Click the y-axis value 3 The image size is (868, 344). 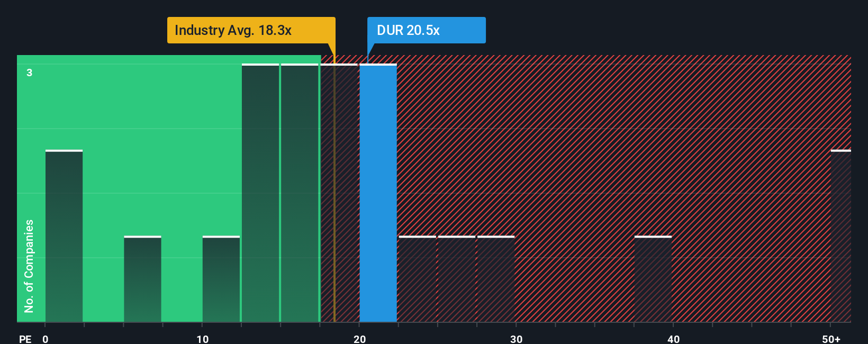[x=30, y=73]
